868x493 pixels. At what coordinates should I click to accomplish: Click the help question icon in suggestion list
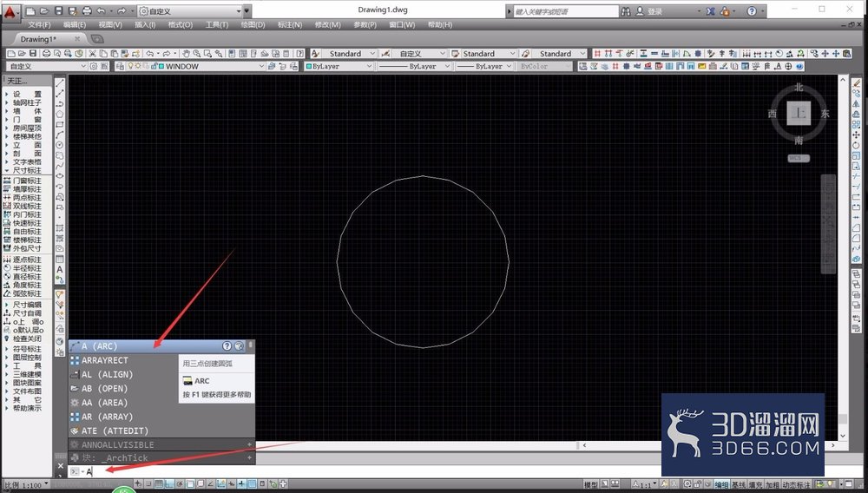click(227, 345)
